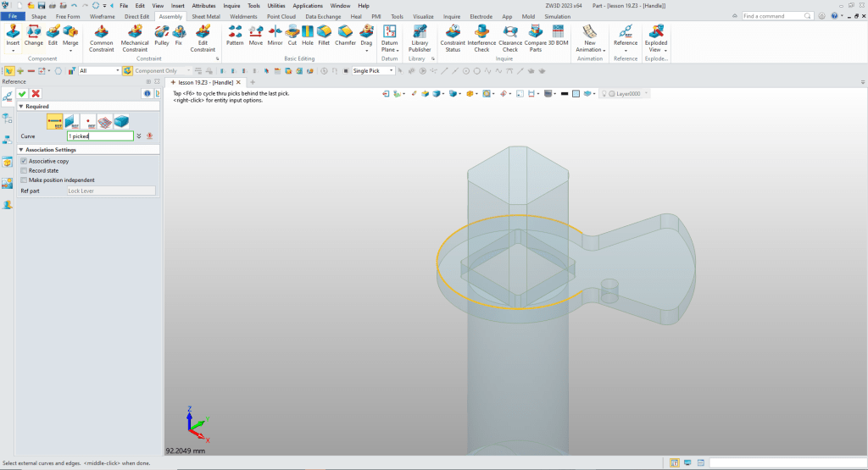
Task: Click the black line color swatch
Action: [564, 93]
